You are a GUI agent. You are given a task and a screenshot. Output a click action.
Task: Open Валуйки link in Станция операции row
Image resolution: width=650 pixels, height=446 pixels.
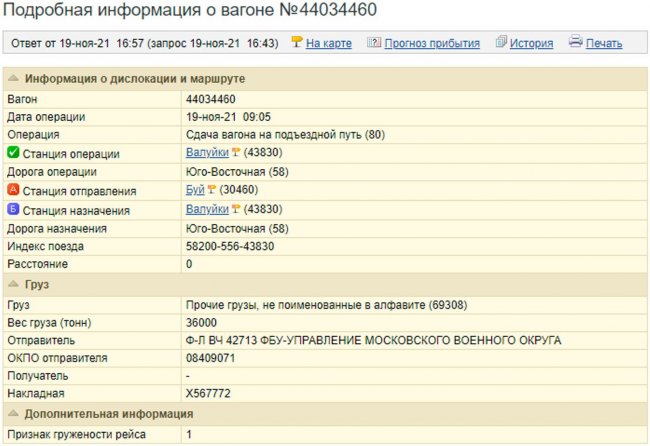tap(207, 153)
